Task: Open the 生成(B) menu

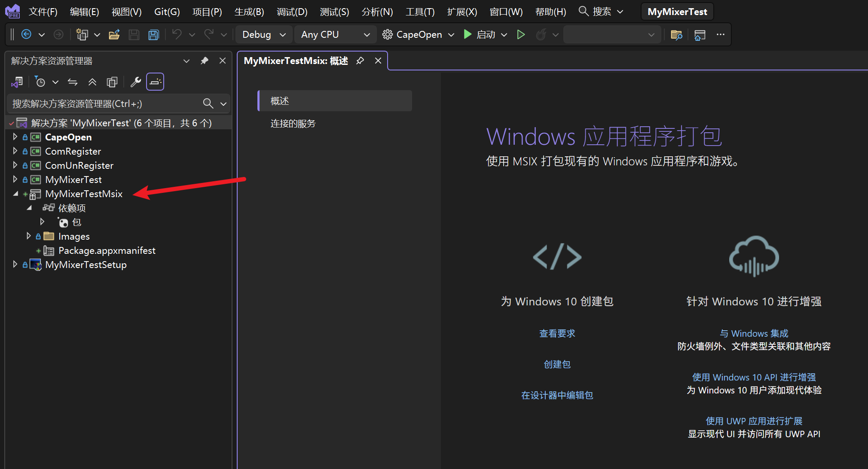Action: click(x=249, y=12)
